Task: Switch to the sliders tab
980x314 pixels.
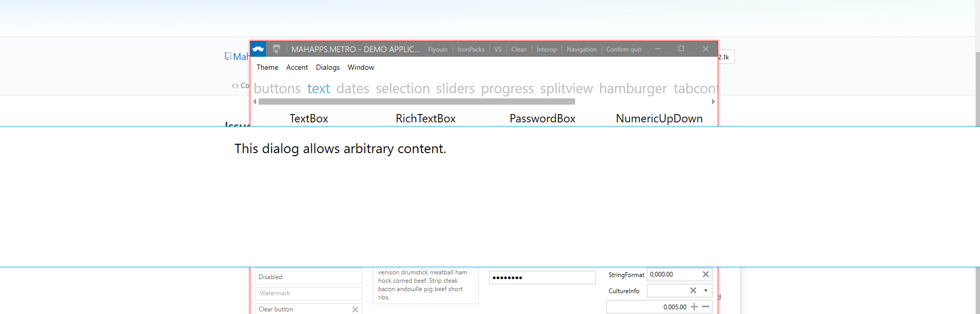Action: tap(455, 89)
